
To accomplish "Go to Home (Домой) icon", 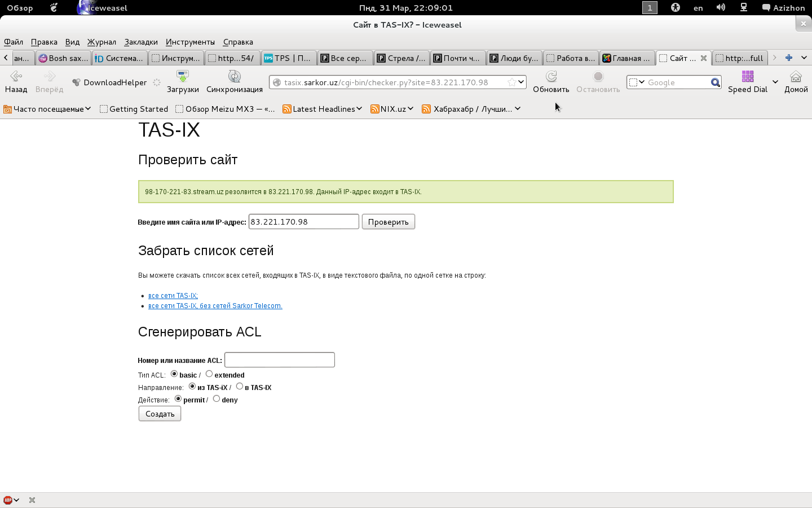I will coord(796,77).
